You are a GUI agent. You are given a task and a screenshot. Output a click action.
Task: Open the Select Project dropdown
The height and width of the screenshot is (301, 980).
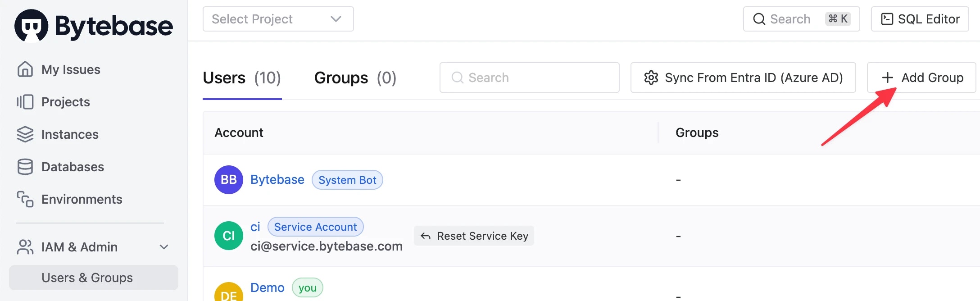pos(278,19)
